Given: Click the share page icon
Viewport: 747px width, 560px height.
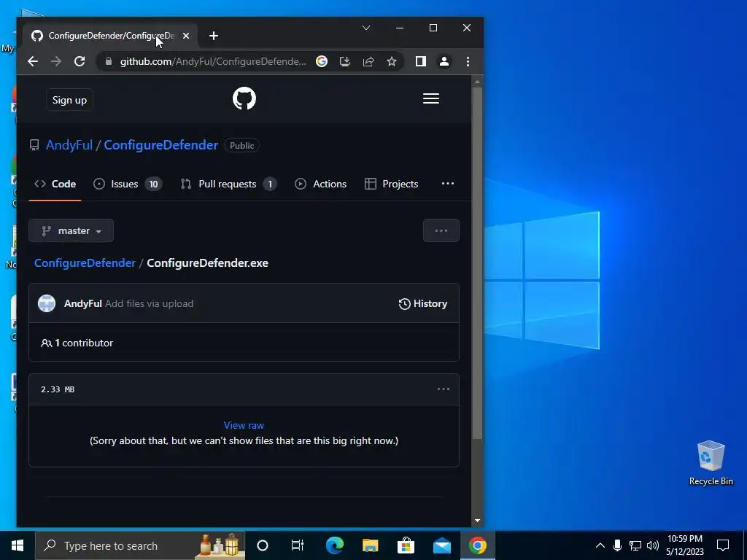Looking at the screenshot, I should click(x=368, y=61).
